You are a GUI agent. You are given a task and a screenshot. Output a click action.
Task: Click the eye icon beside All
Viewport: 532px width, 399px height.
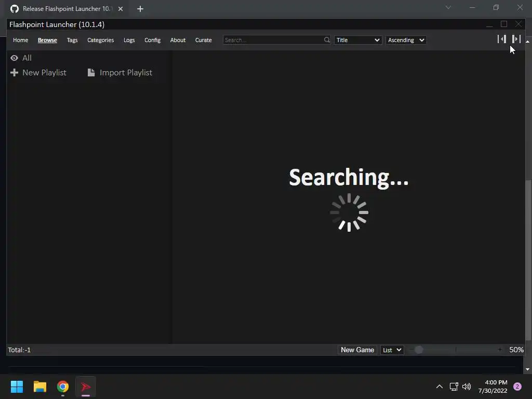click(14, 58)
